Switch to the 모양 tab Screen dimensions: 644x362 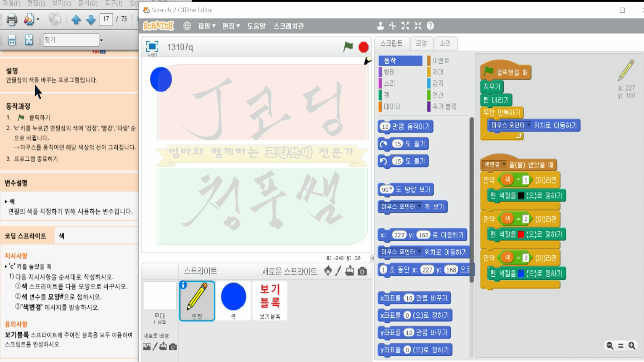pyautogui.click(x=421, y=43)
